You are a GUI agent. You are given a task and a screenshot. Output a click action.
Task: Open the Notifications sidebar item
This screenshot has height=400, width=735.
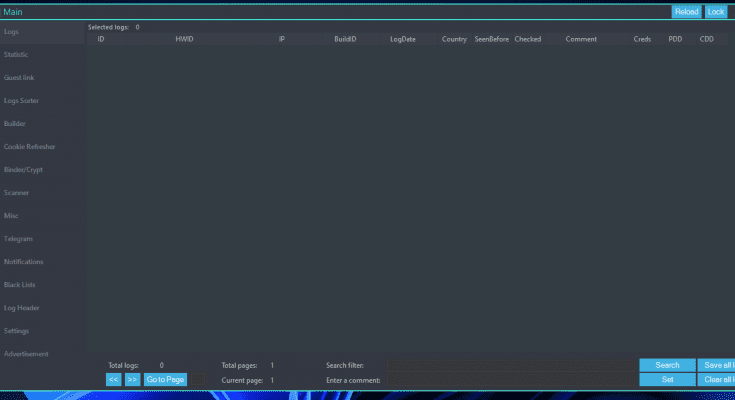pyautogui.click(x=23, y=261)
